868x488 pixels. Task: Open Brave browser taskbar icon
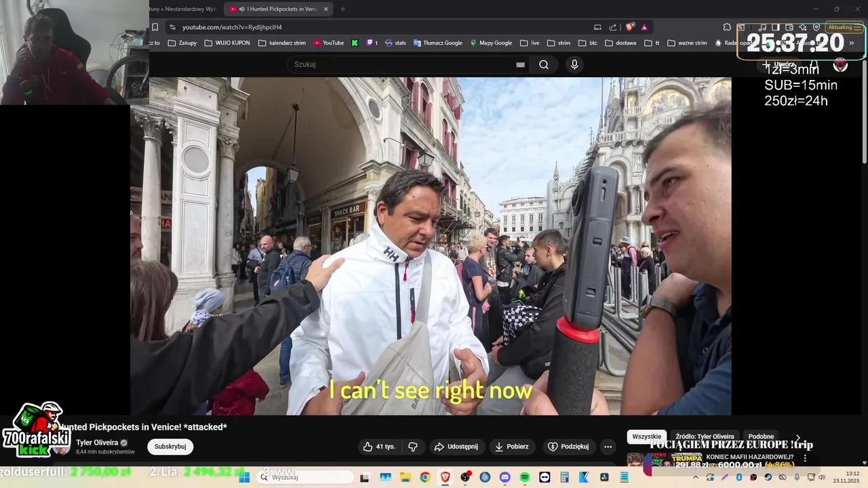point(446,477)
